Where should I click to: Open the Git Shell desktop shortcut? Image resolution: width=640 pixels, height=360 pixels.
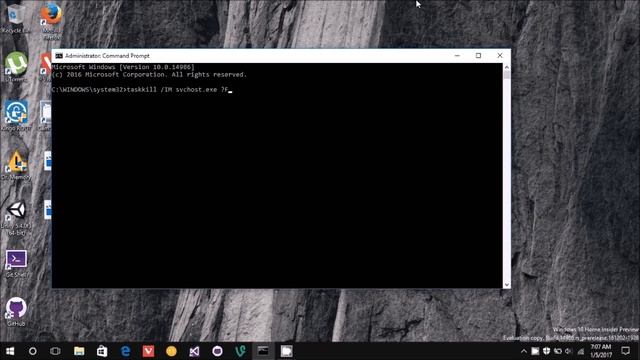coord(16,264)
